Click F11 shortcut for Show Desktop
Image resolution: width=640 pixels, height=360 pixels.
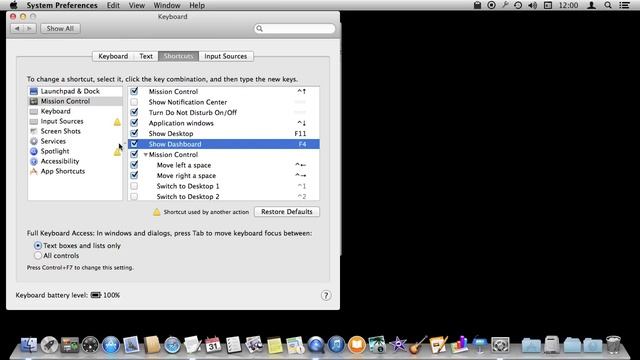[x=300, y=133]
